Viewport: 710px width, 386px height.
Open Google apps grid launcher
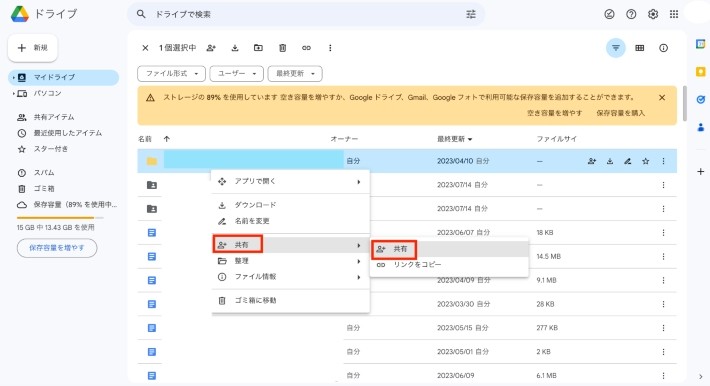click(674, 14)
